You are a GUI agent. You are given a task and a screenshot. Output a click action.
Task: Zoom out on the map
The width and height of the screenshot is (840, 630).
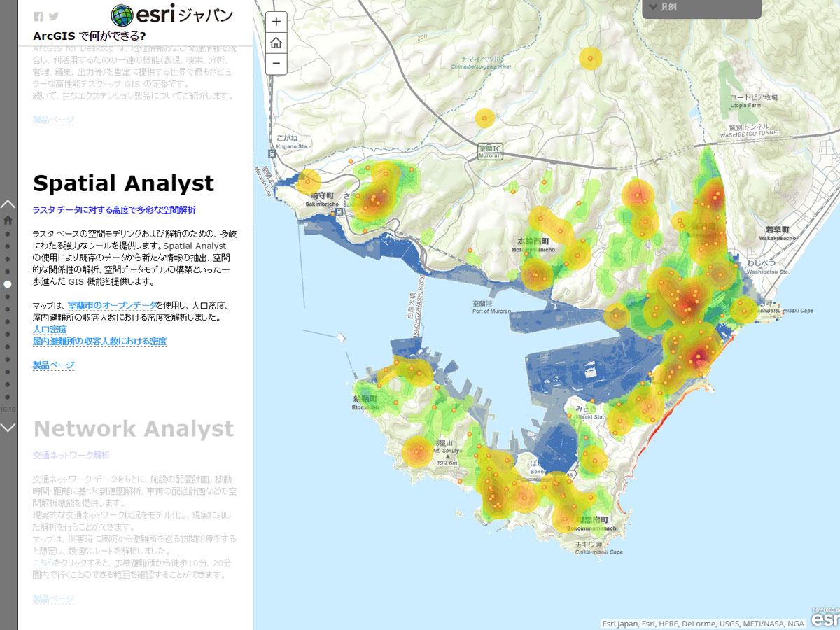pyautogui.click(x=276, y=64)
